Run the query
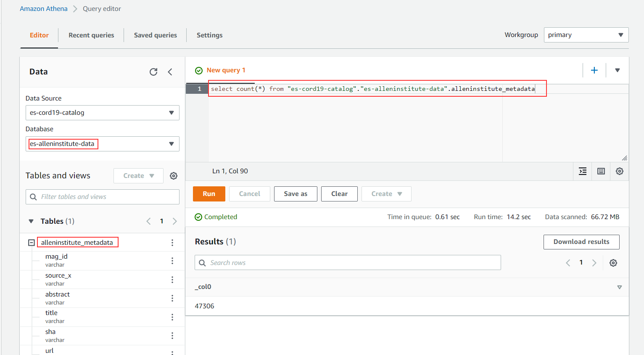This screenshot has height=355, width=644. pos(209,194)
